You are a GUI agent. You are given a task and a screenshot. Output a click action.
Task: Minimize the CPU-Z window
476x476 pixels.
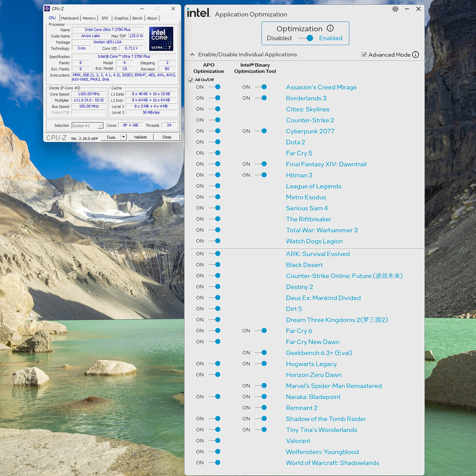[x=142, y=9]
